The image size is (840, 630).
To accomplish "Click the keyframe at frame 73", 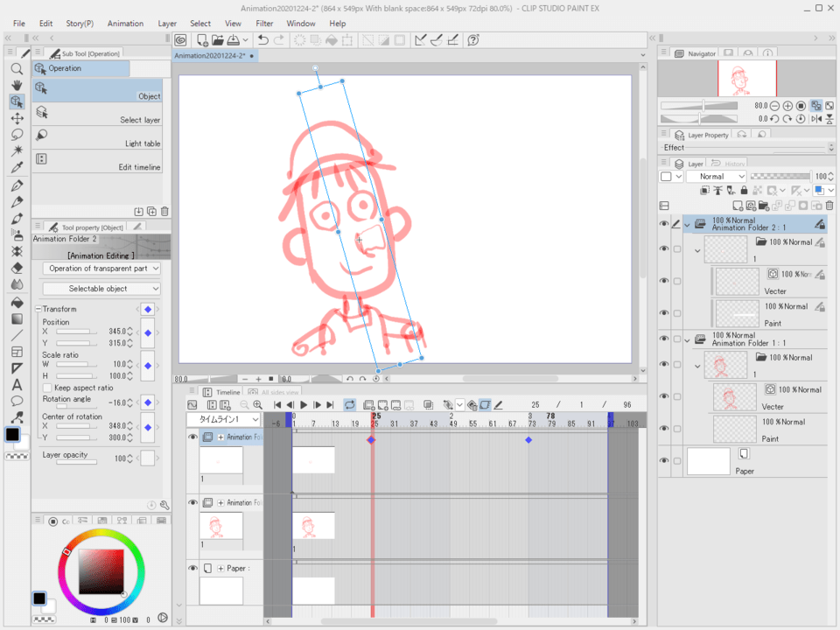I will click(528, 440).
